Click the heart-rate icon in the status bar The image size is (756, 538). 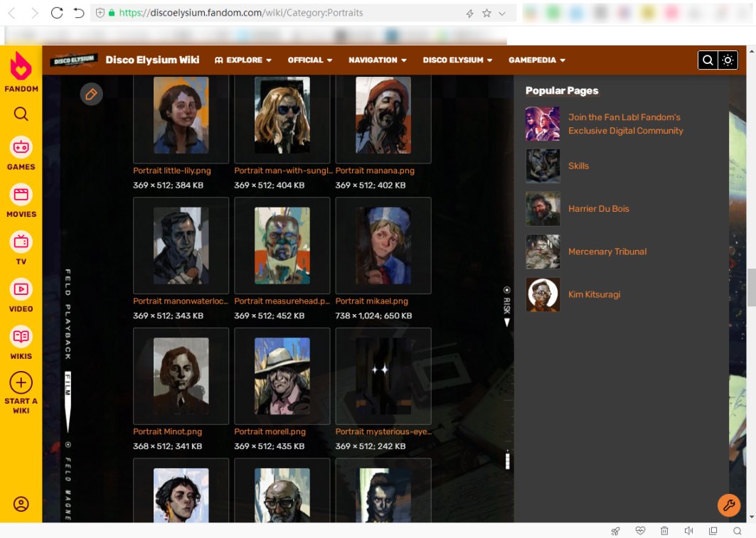640,531
